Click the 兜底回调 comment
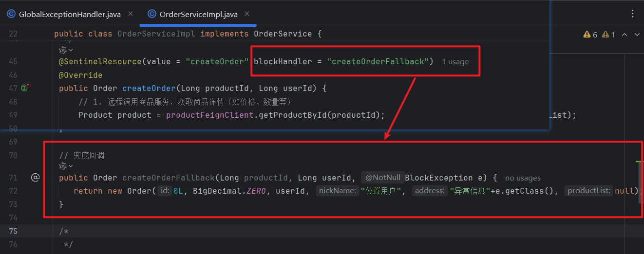 (x=82, y=155)
